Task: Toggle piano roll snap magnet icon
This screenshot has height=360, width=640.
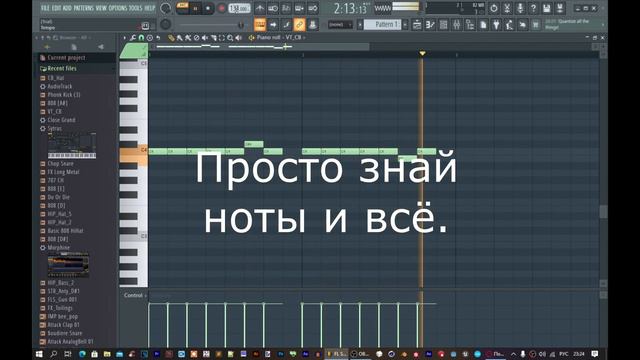Action: (141, 38)
